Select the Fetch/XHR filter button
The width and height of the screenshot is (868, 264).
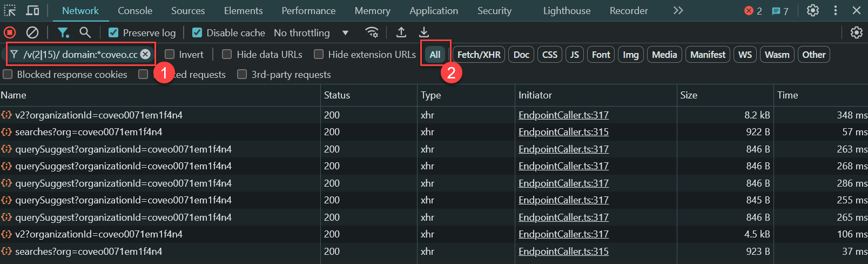479,55
